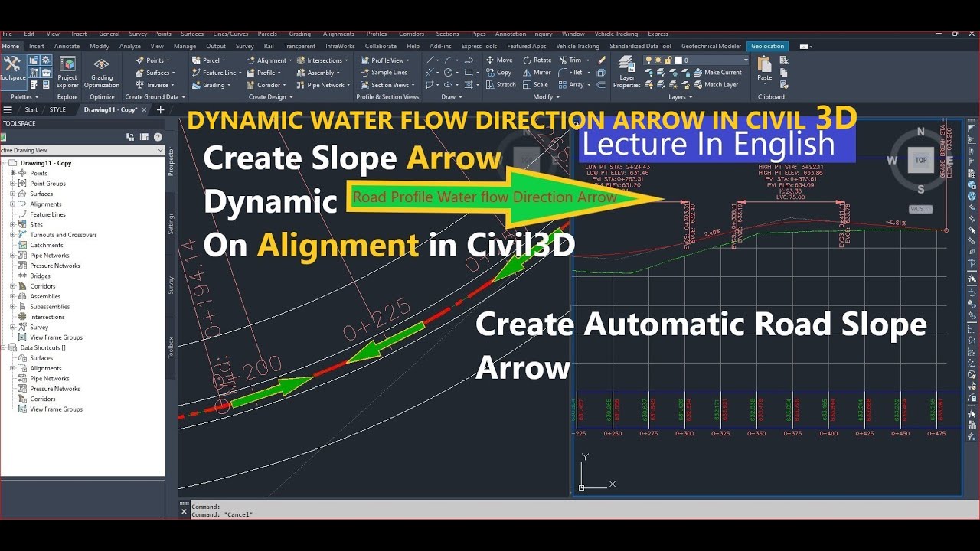980x551 pixels.
Task: Switch to the Start file tab
Action: (x=31, y=109)
